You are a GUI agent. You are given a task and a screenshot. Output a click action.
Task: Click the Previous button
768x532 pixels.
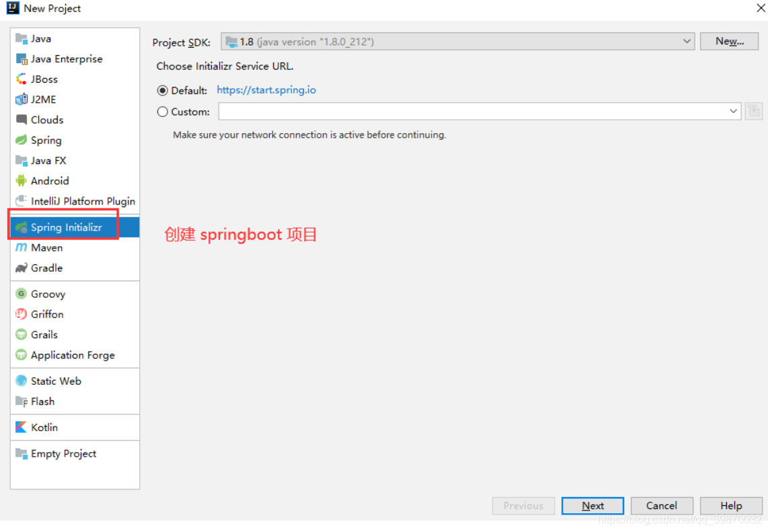[x=523, y=506]
